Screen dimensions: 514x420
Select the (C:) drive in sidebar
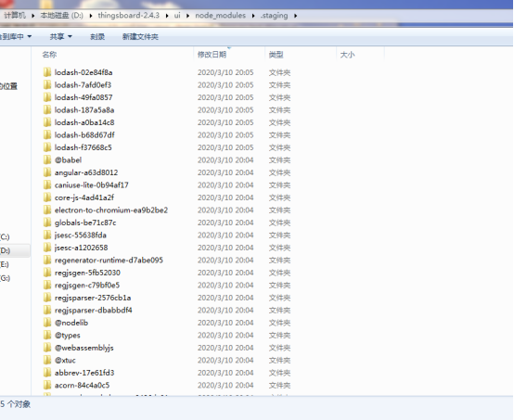tap(5, 236)
